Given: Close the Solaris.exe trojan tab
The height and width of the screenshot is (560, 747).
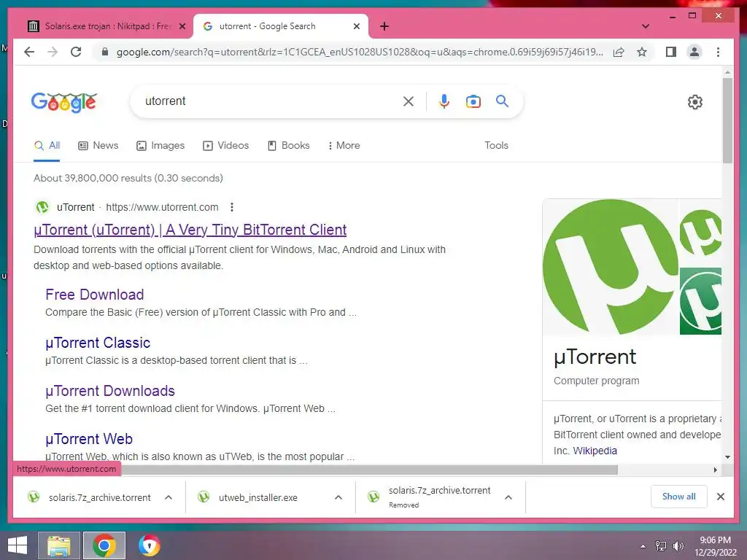Looking at the screenshot, I should tap(182, 26).
